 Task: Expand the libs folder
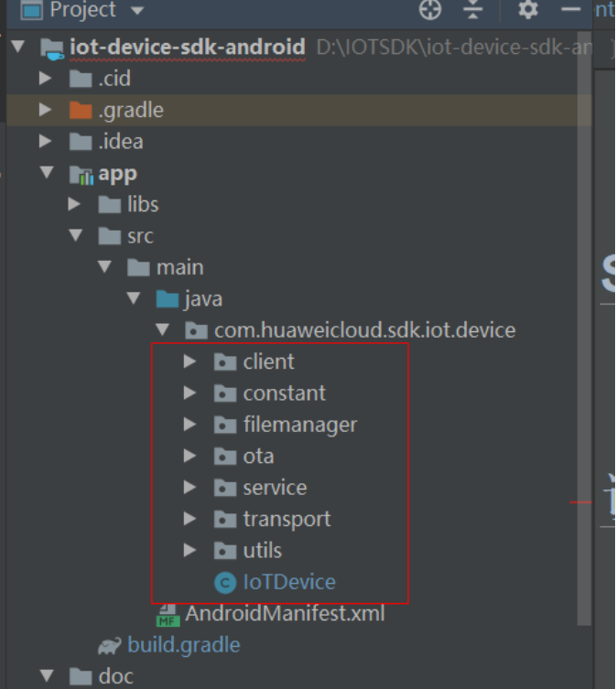click(x=76, y=205)
